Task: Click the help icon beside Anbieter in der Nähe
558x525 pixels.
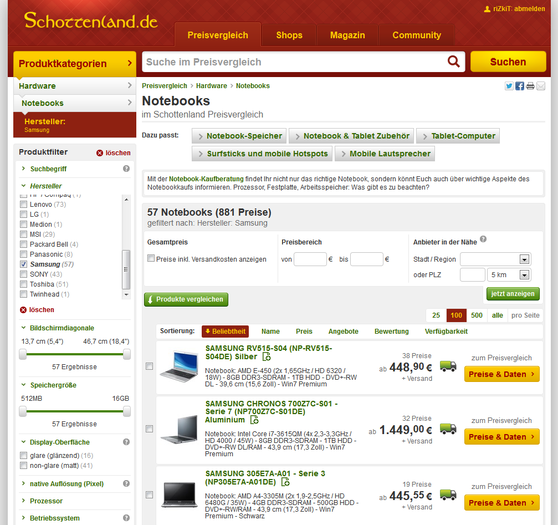Action: tap(483, 239)
